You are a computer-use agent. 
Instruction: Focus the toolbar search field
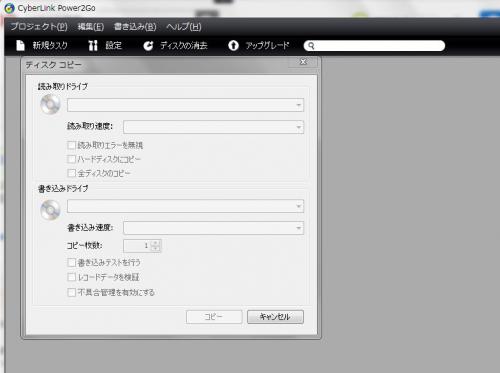click(x=374, y=46)
